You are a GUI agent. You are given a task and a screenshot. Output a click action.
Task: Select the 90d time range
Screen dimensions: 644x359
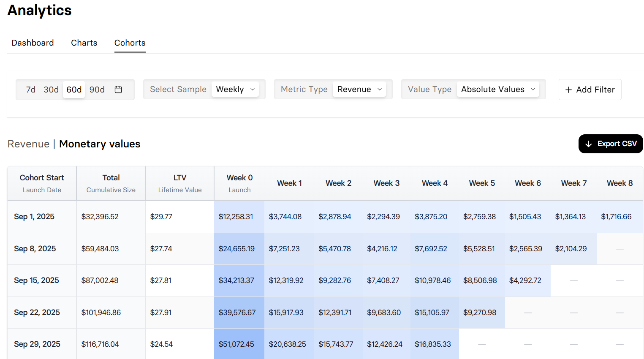click(97, 90)
